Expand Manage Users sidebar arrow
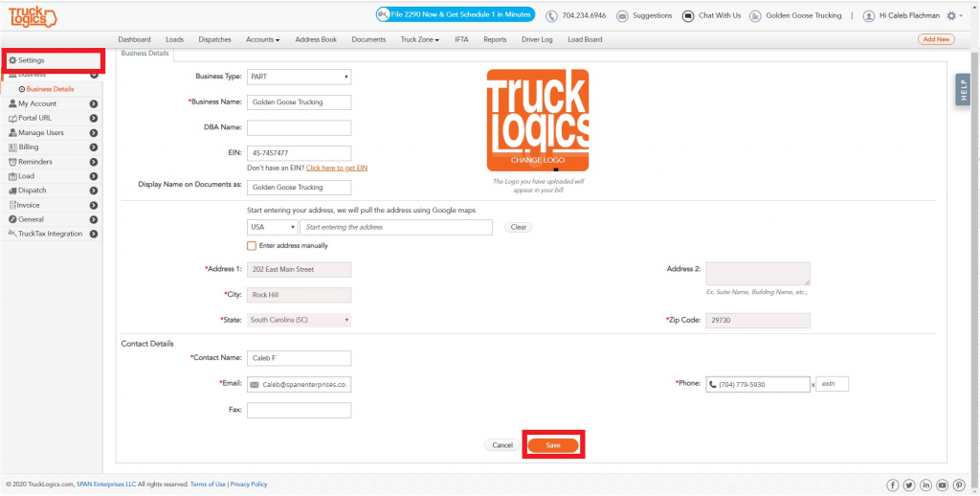This screenshot has width=980, height=496. coord(94,132)
